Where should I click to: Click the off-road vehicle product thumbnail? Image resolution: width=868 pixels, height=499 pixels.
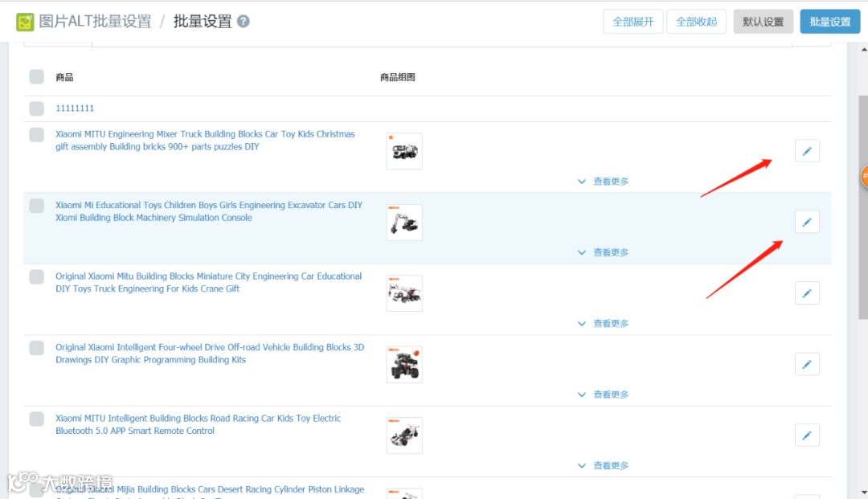404,365
